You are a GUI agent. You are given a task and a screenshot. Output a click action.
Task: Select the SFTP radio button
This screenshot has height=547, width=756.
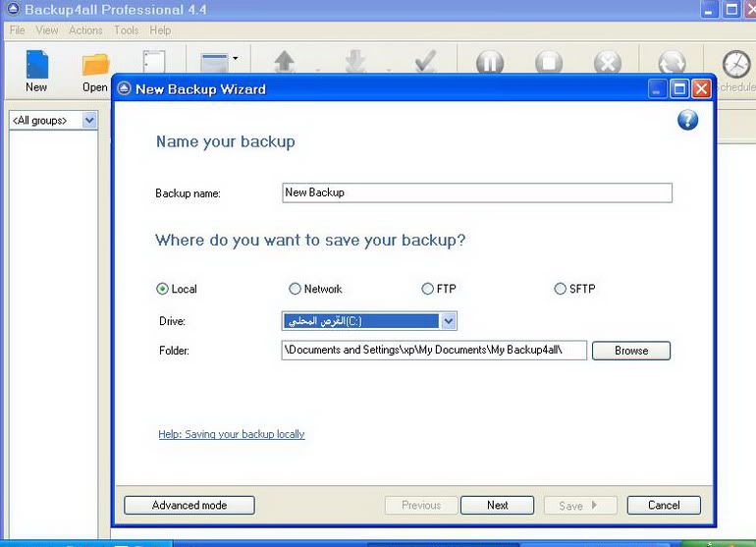[560, 289]
